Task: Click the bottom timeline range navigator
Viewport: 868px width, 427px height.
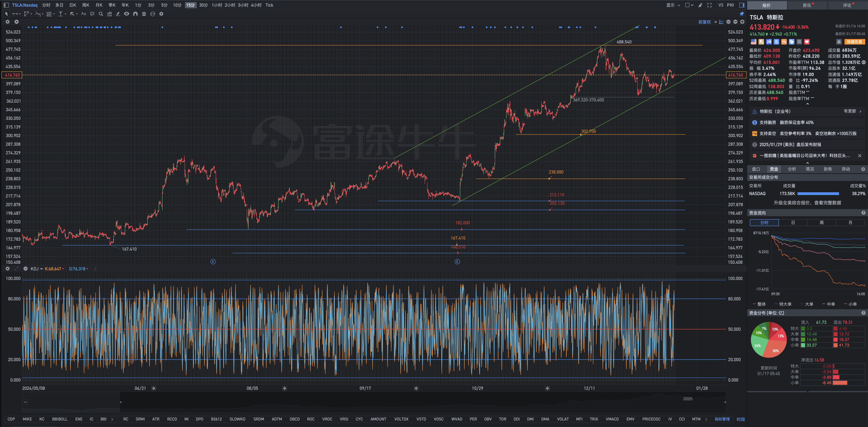Action: tap(374, 402)
